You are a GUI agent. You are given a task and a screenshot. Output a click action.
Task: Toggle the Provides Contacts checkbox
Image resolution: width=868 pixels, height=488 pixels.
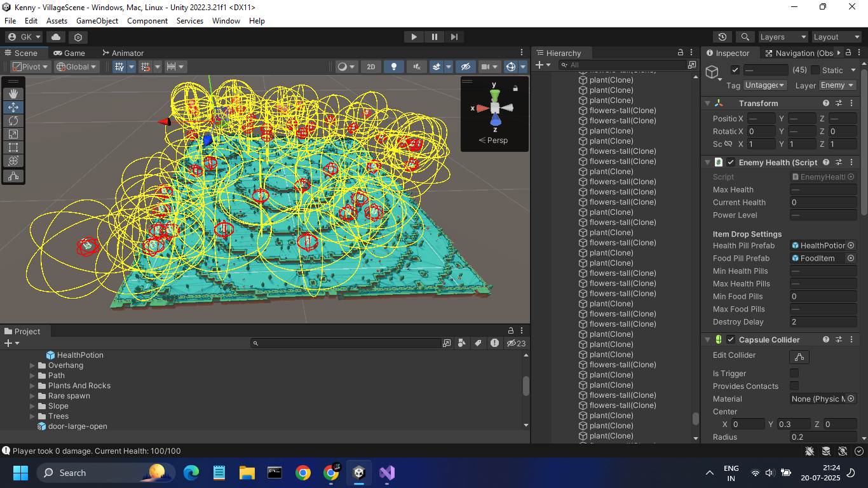[x=794, y=386]
